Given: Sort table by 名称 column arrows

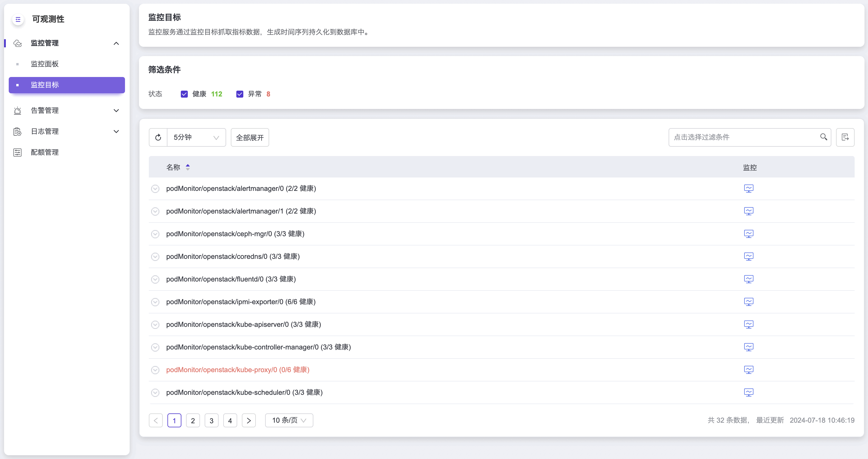Looking at the screenshot, I should pos(188,167).
